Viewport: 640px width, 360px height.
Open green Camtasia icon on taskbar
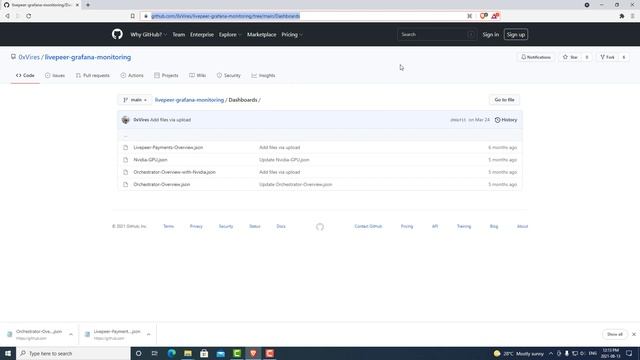[237, 353]
